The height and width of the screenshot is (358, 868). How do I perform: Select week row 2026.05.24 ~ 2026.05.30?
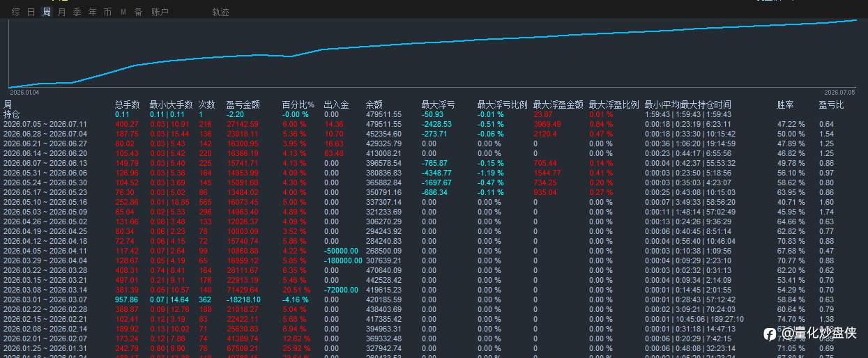pyautogui.click(x=45, y=182)
